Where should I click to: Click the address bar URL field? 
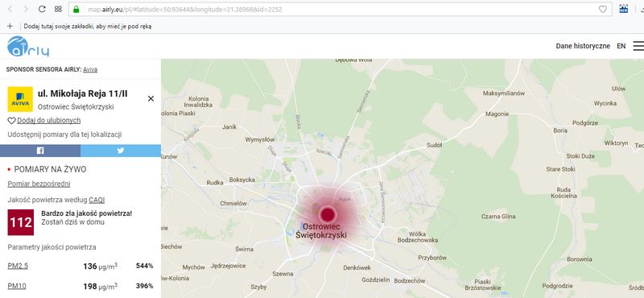[340, 9]
